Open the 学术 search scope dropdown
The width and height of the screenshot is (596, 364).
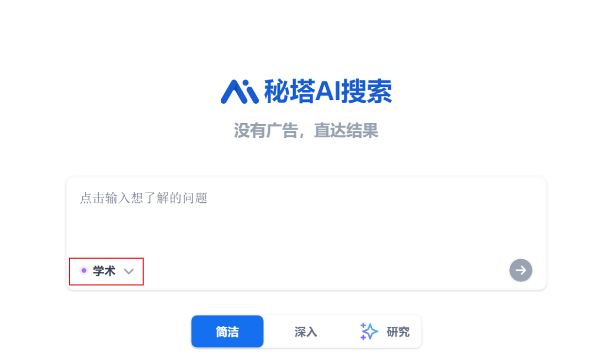click(x=107, y=271)
